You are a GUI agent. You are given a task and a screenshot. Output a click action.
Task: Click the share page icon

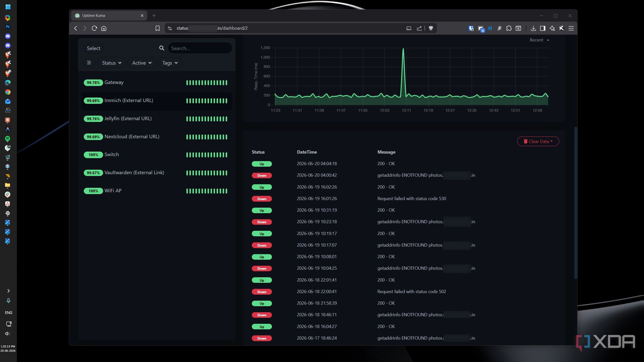point(419,28)
